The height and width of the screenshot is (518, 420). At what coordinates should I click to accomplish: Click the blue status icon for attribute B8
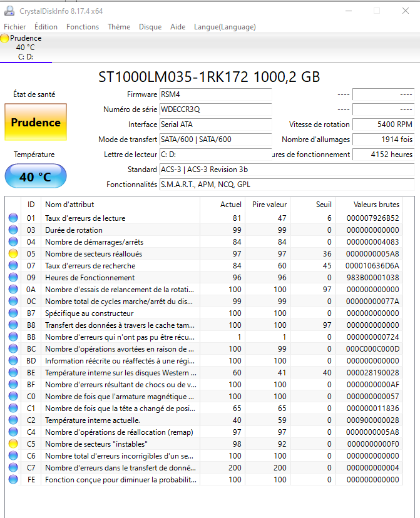tap(13, 325)
